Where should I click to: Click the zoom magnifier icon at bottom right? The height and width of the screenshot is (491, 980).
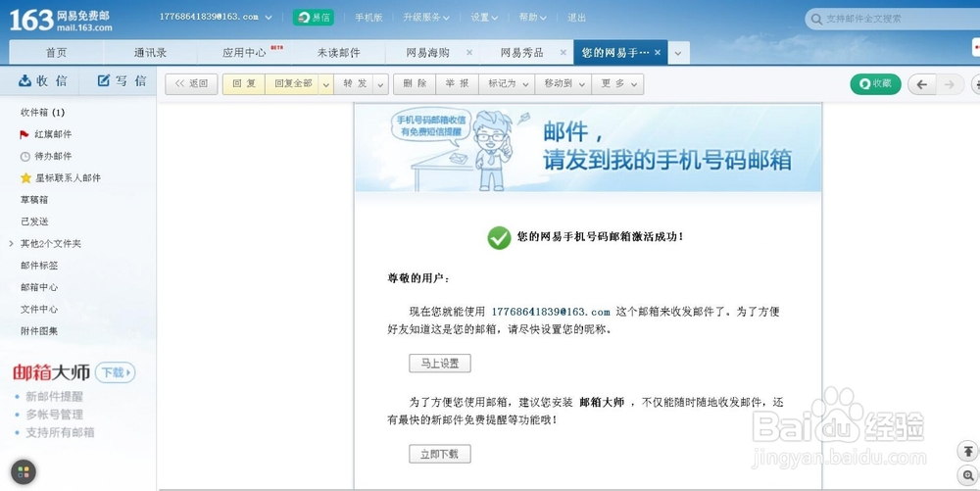click(x=968, y=475)
